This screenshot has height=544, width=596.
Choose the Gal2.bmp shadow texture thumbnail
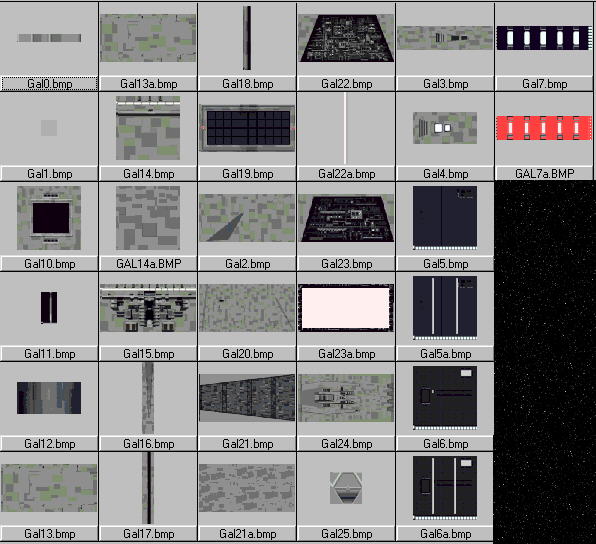pos(247,218)
